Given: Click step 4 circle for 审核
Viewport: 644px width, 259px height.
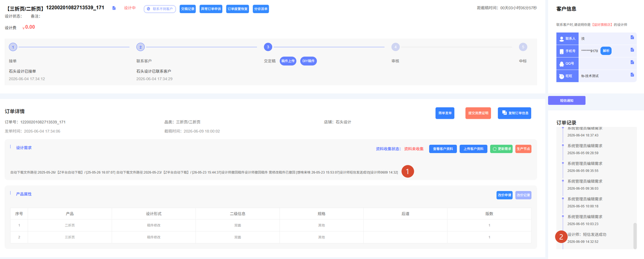Looking at the screenshot, I should click(x=396, y=47).
